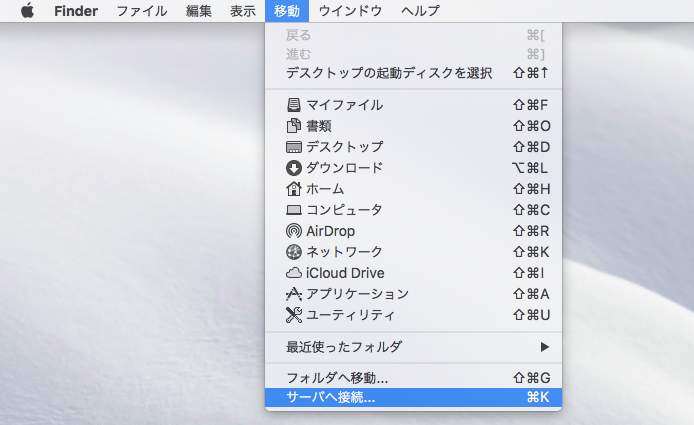The height and width of the screenshot is (425, 694).
Task: Click the デスクトップ icon in menu
Action: click(293, 147)
